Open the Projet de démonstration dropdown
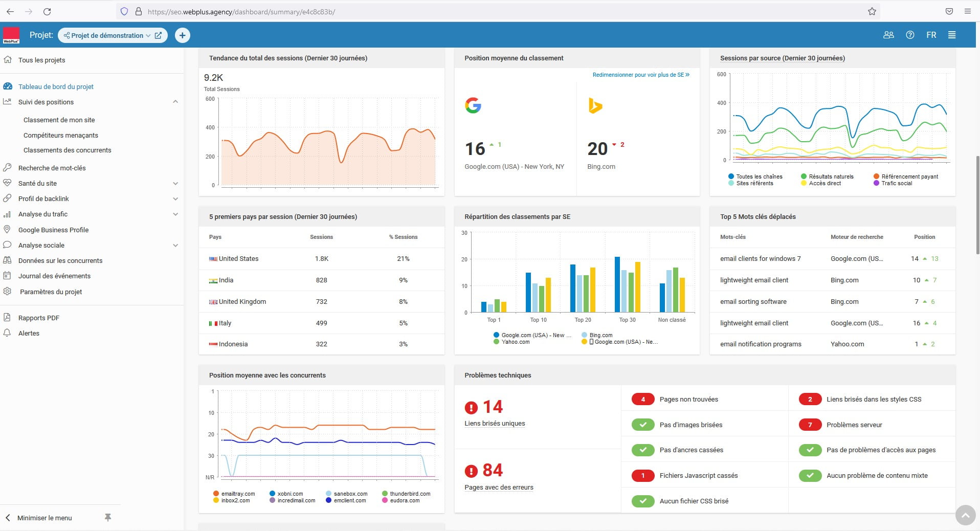 point(108,35)
